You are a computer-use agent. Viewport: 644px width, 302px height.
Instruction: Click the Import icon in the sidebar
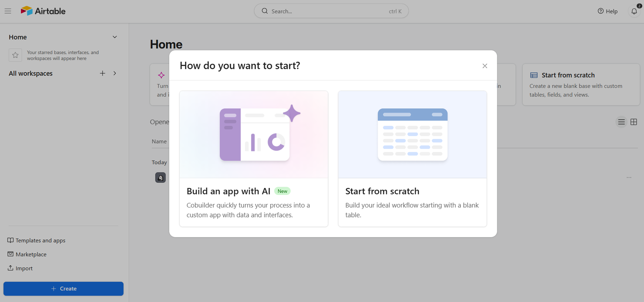(10, 268)
